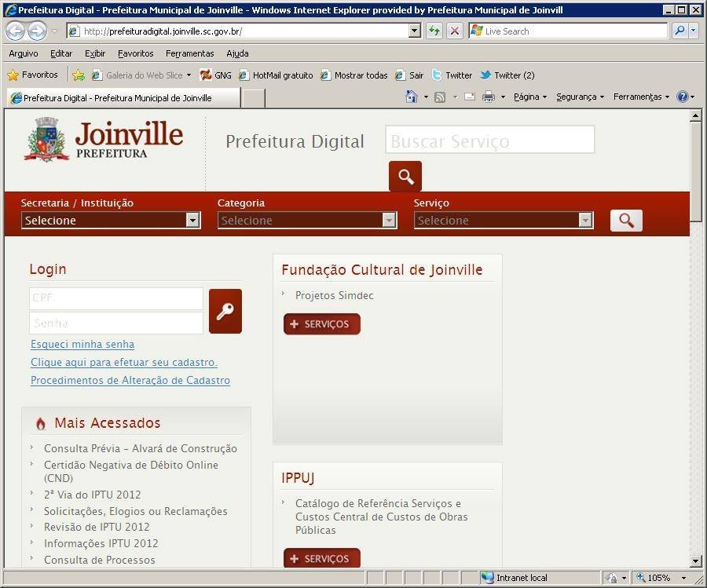
Task: Open the Secretaria / Instituição dropdown
Action: [x=111, y=221]
